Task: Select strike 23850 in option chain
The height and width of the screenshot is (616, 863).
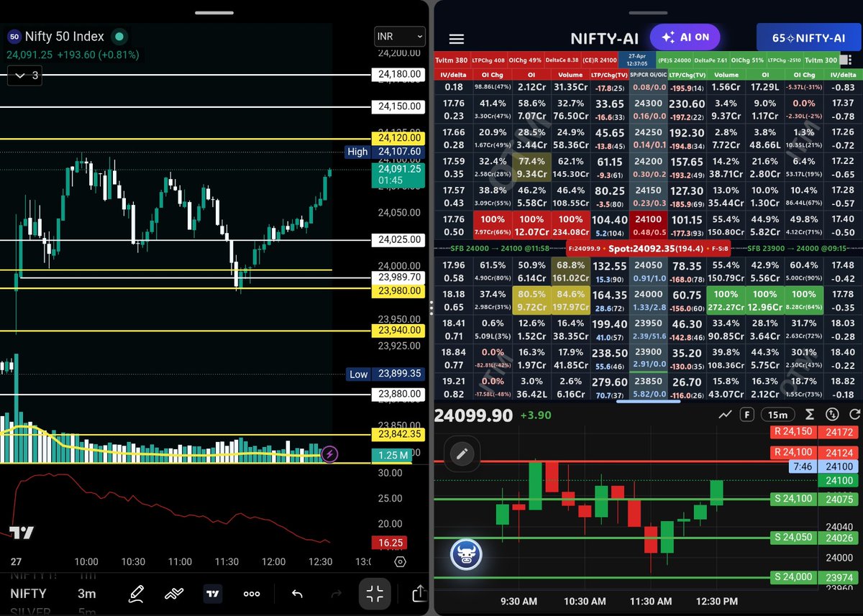Action: pos(649,382)
